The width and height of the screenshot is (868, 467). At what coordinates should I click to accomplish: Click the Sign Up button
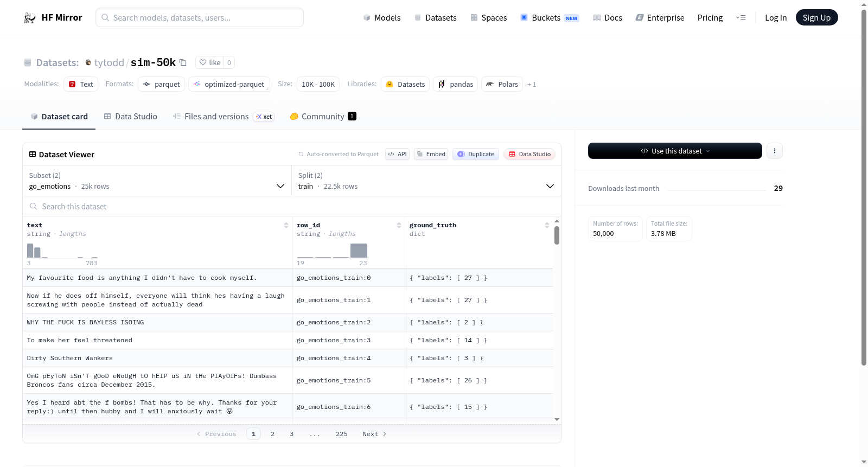click(x=816, y=17)
